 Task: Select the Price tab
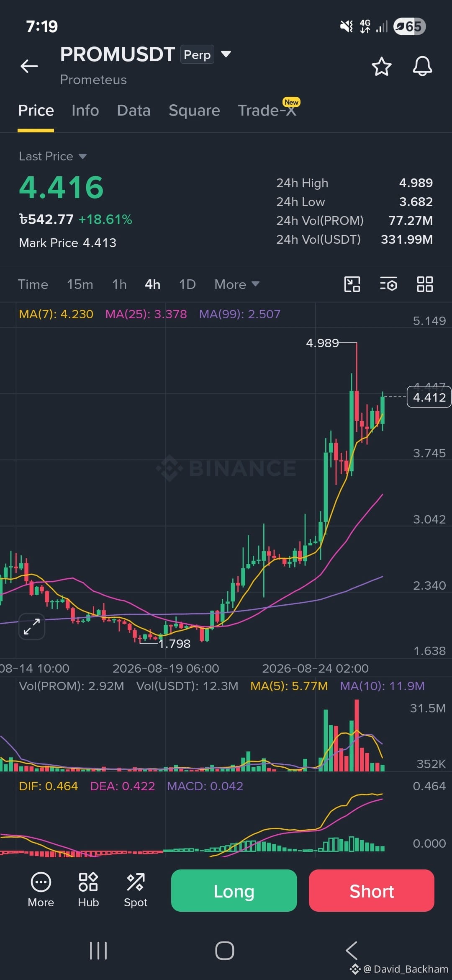(x=36, y=111)
